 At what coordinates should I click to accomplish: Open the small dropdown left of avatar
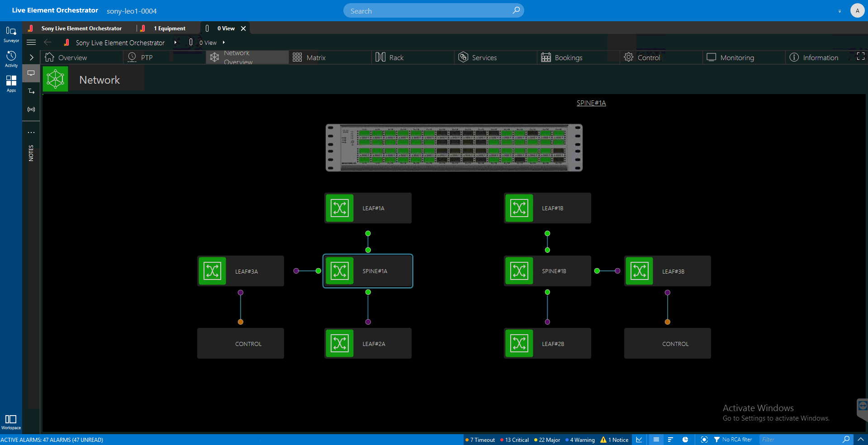point(840,11)
